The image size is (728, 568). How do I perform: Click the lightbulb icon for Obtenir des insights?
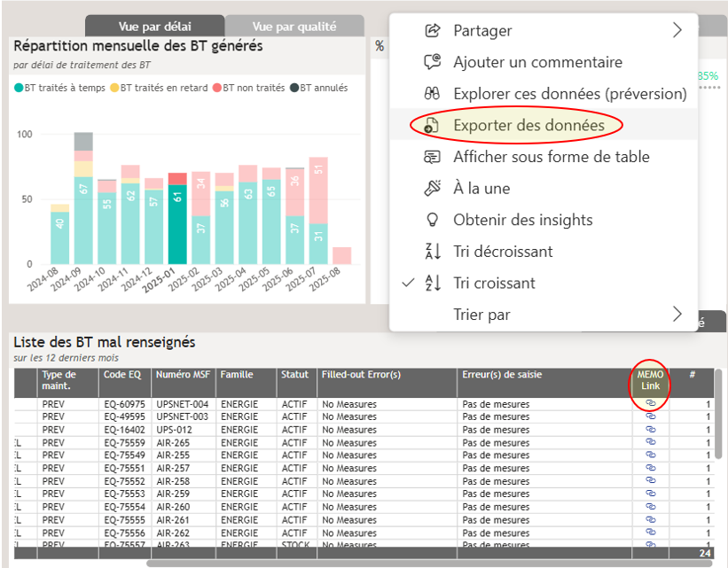(433, 220)
